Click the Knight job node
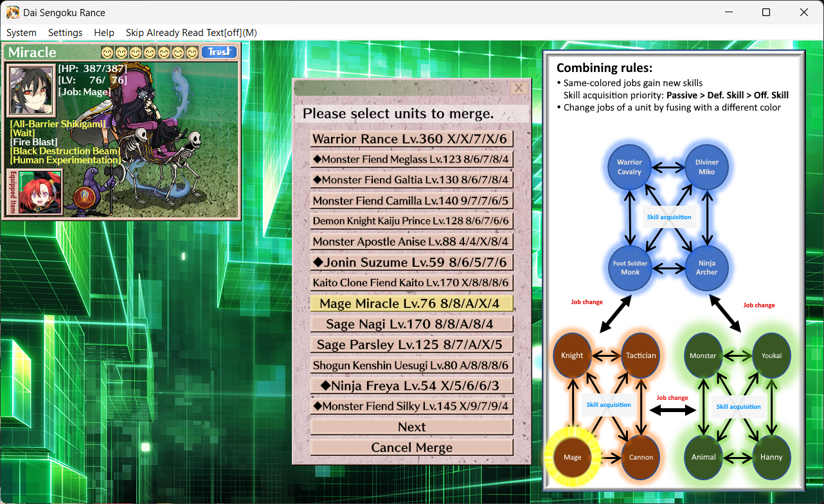 coord(572,355)
